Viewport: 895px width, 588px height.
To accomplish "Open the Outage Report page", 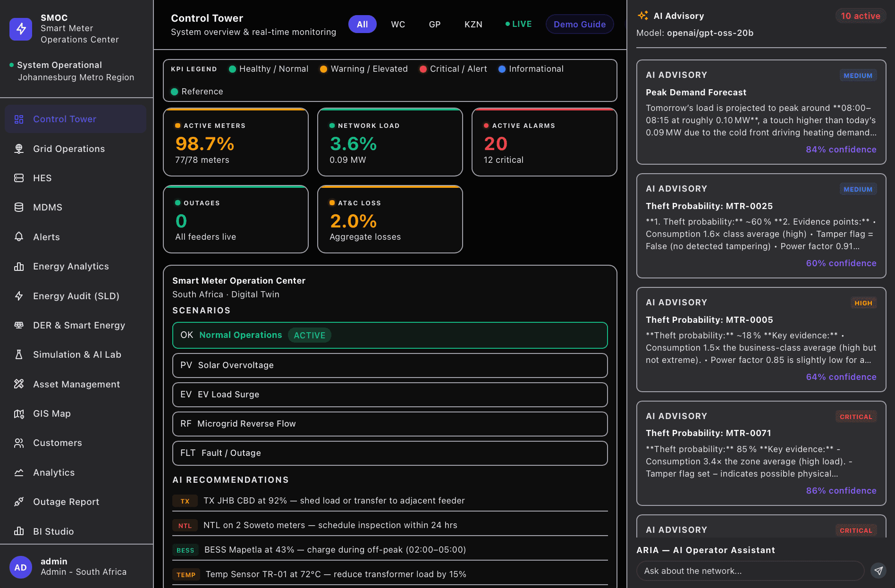I will 76,502.
